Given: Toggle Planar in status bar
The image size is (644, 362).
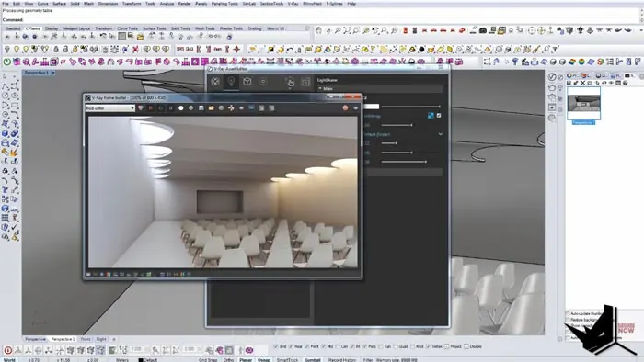Looking at the screenshot, I should (246, 360).
